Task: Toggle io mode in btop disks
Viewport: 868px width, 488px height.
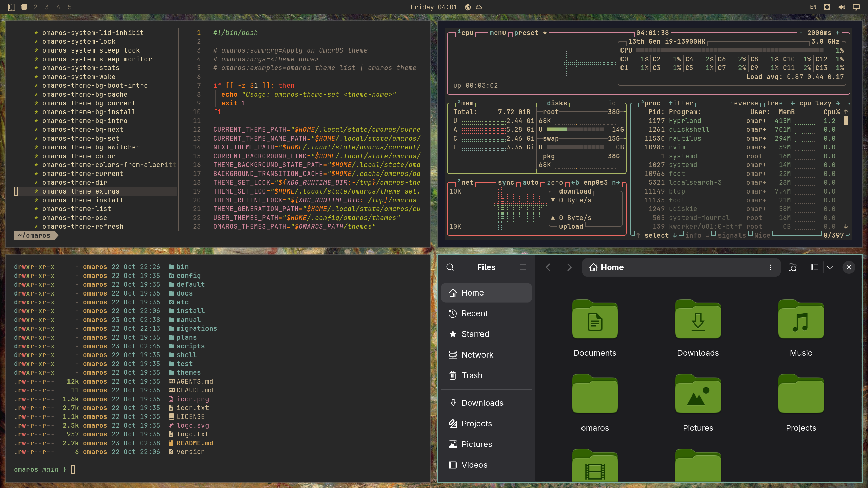Action: pyautogui.click(x=612, y=103)
